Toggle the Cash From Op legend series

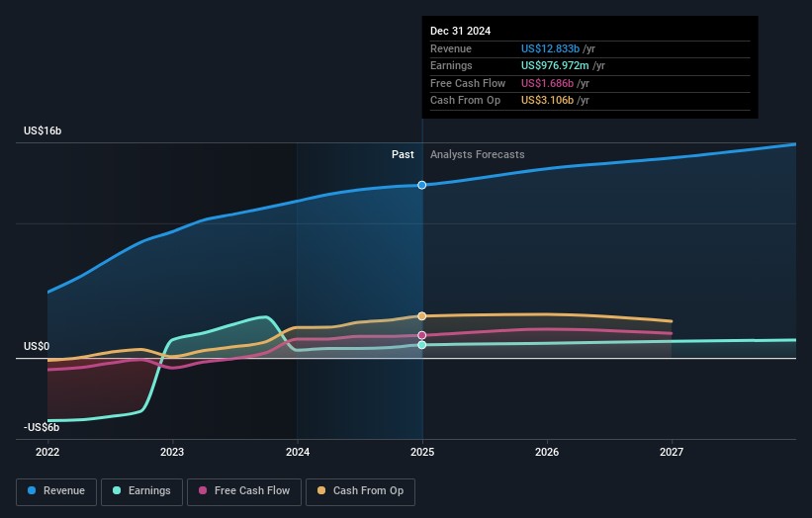pos(361,491)
